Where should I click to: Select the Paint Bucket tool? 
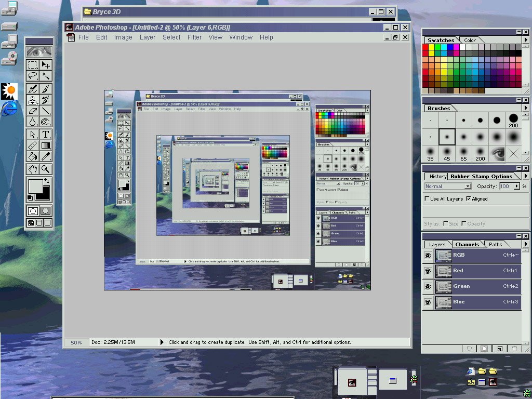pyautogui.click(x=33, y=156)
